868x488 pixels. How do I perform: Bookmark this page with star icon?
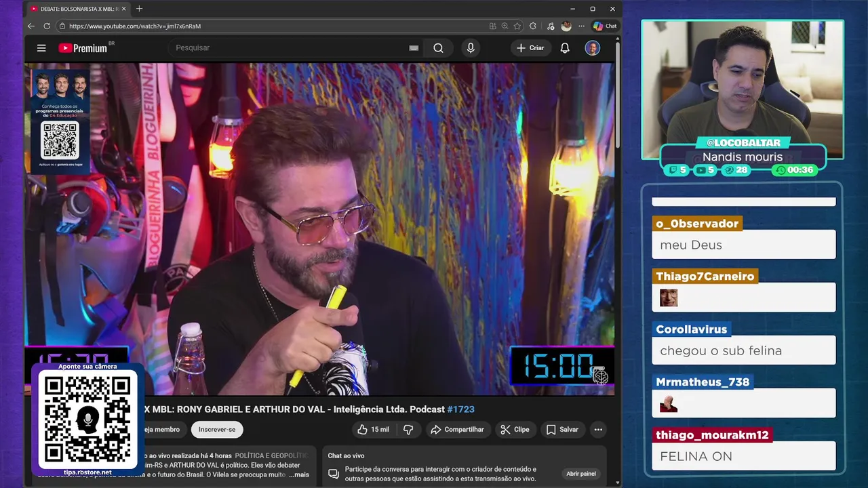point(517,26)
